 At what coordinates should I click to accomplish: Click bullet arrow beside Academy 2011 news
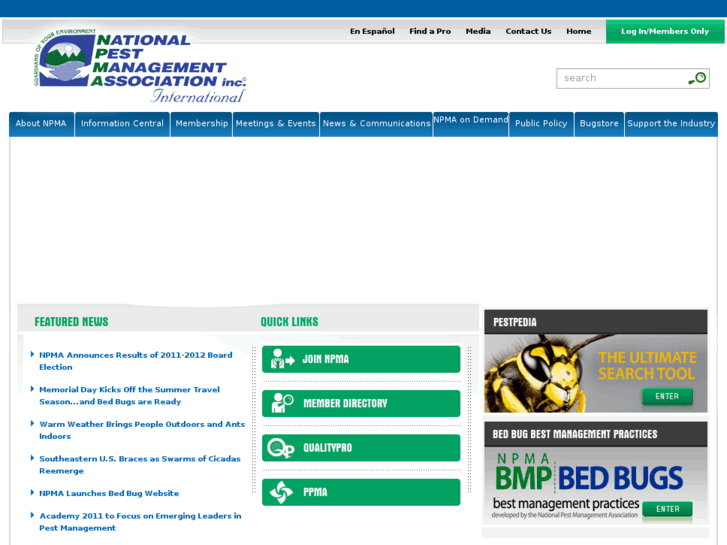32,515
